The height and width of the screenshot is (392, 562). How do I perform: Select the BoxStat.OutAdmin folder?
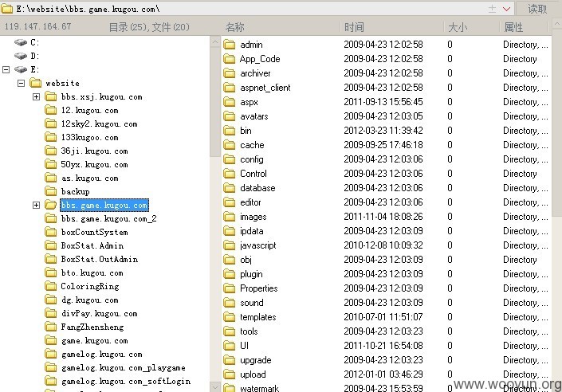click(100, 259)
